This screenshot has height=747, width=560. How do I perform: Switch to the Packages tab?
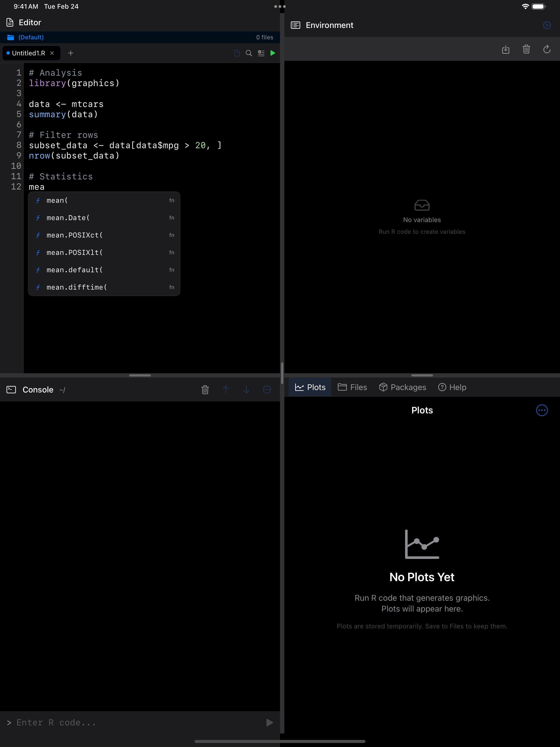(402, 387)
